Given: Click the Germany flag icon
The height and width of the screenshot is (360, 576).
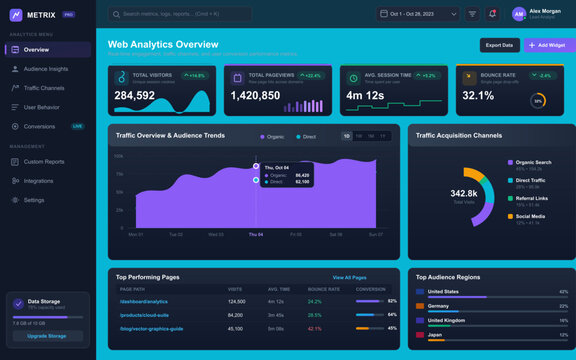Looking at the screenshot, I should [x=420, y=306].
